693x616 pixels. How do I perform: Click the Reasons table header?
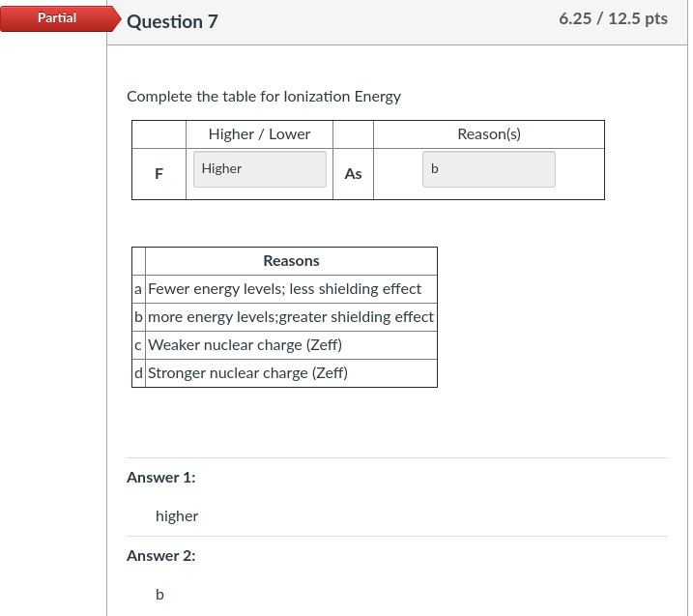(291, 261)
